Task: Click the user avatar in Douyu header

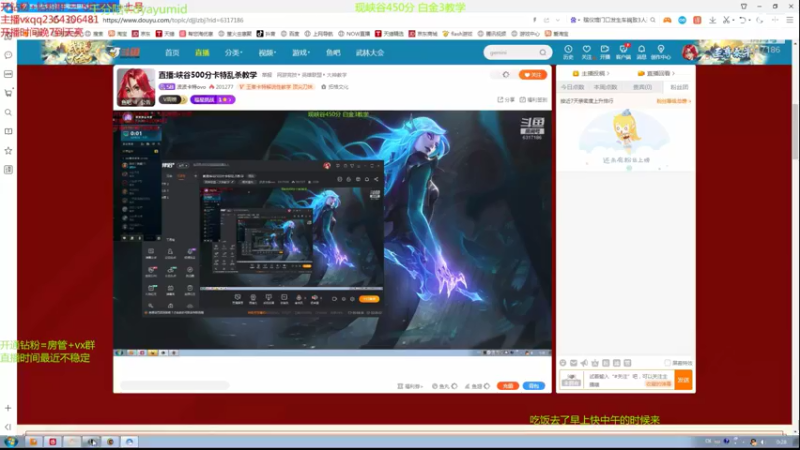Action: point(690,52)
